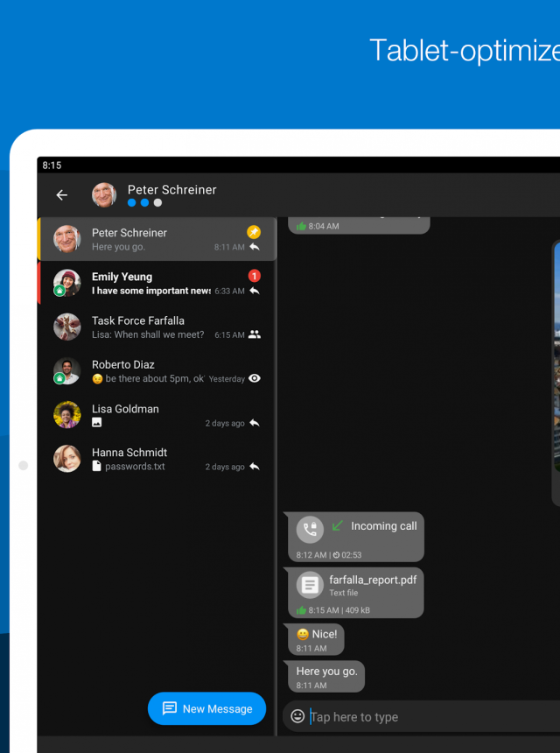
Task: Open Peter Schreiner's header profile avatar
Action: point(104,195)
